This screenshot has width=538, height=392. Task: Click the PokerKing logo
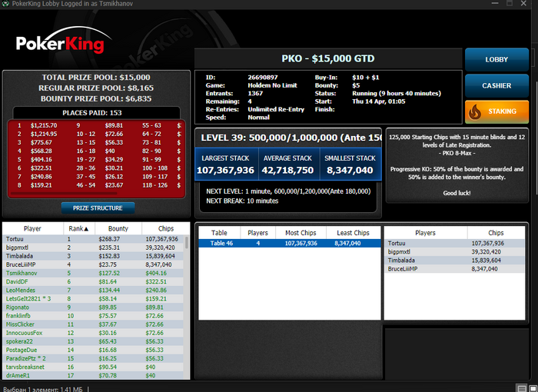64,41
